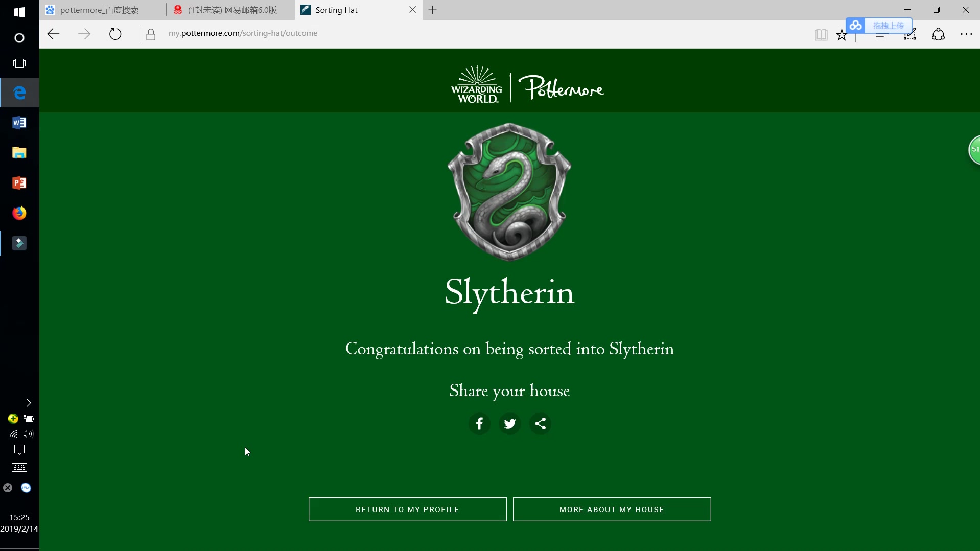Image resolution: width=980 pixels, height=551 pixels.
Task: Switch to NetEase mailbox tab
Action: (230, 10)
